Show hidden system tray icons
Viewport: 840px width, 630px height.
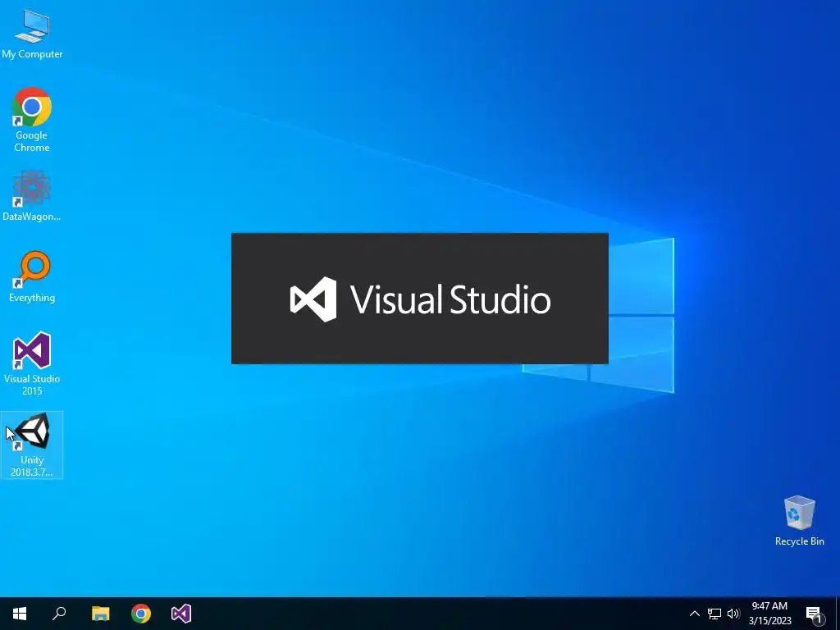click(x=694, y=614)
